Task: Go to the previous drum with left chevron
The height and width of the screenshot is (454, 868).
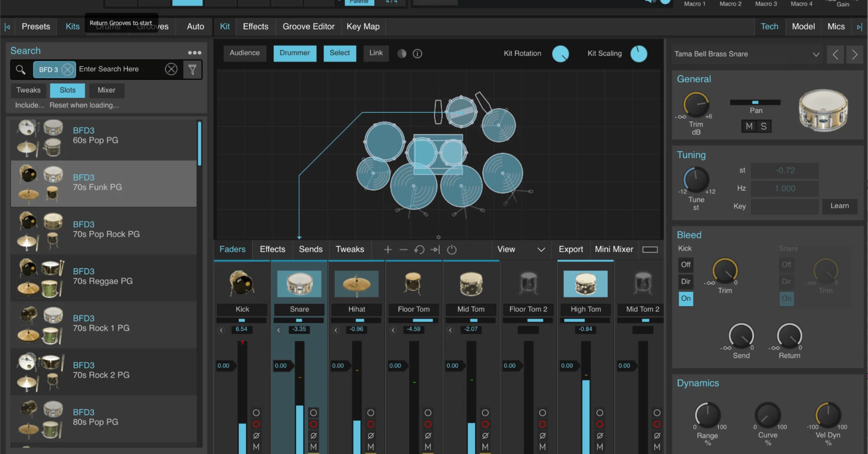Action: click(835, 55)
